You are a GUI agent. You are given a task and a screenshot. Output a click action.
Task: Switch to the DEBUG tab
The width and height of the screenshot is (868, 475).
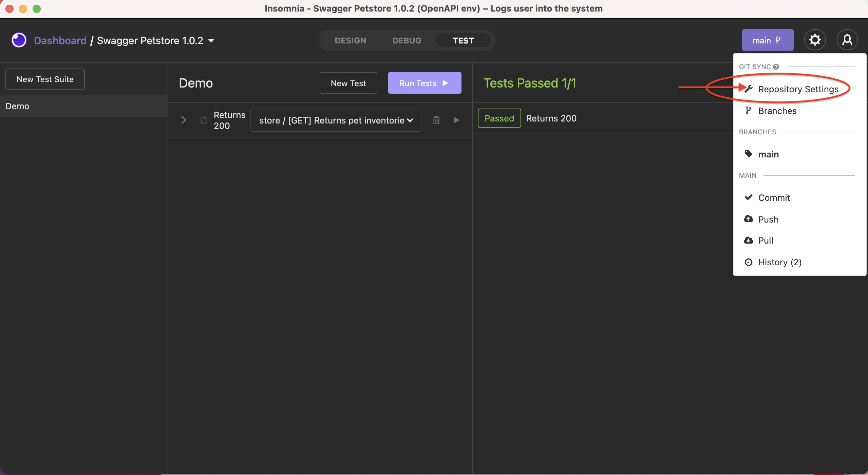pyautogui.click(x=406, y=40)
